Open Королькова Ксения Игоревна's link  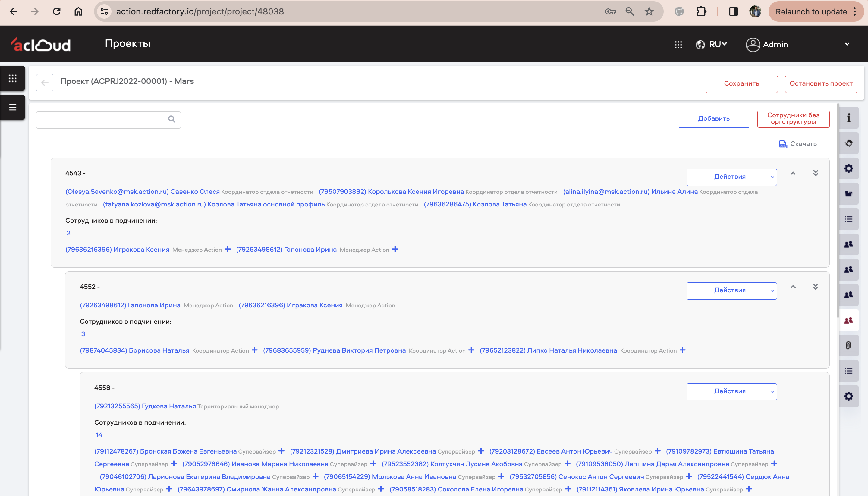pos(391,191)
